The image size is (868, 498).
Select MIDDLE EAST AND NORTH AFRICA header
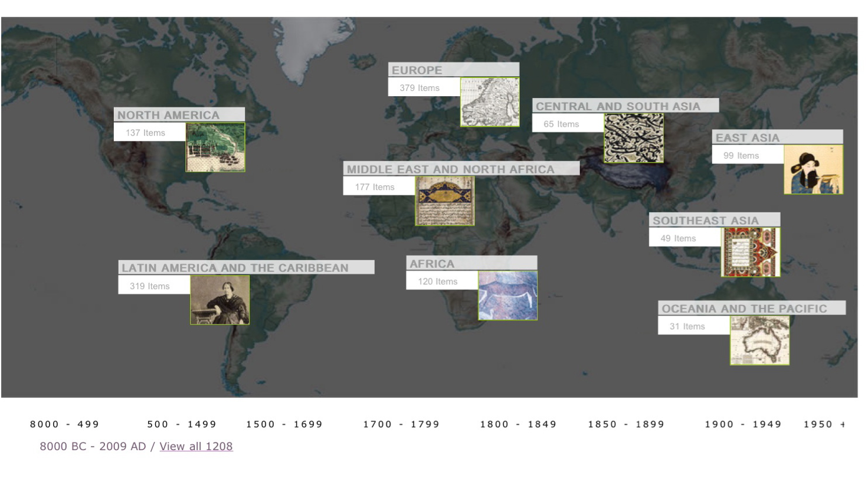click(x=461, y=169)
